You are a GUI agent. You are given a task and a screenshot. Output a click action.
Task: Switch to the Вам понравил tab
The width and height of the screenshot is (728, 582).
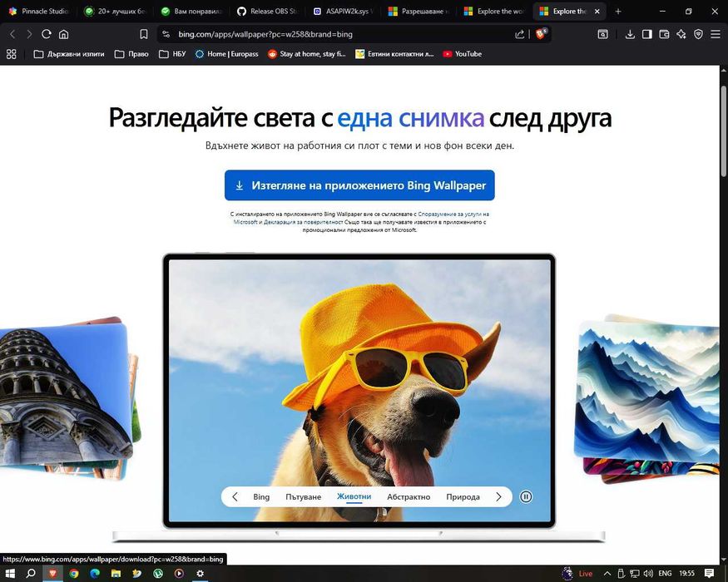click(192, 12)
